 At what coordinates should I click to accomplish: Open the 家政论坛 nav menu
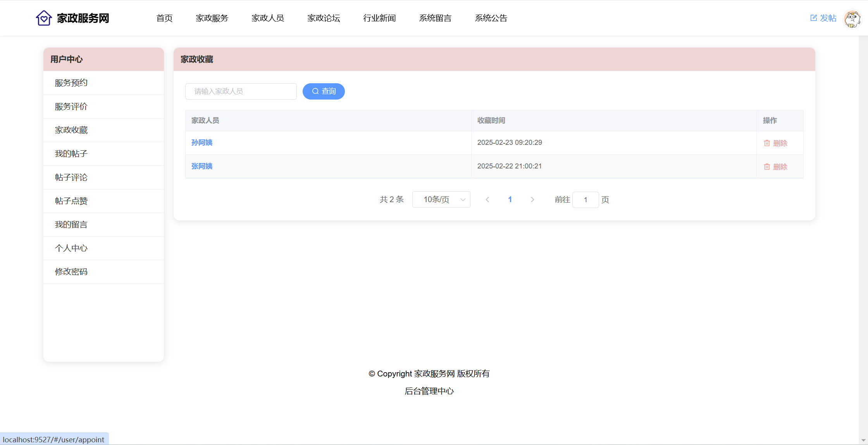pos(324,18)
